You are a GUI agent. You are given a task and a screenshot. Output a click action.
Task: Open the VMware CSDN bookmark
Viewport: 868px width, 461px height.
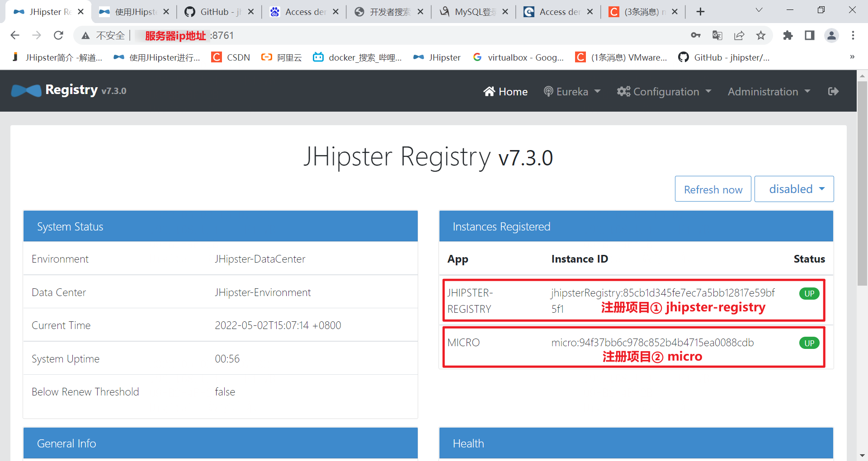[621, 57]
